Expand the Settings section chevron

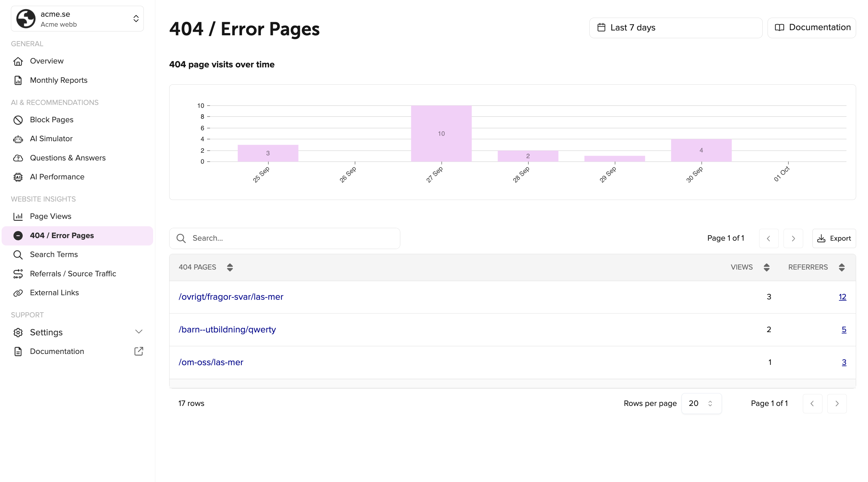[138, 332]
